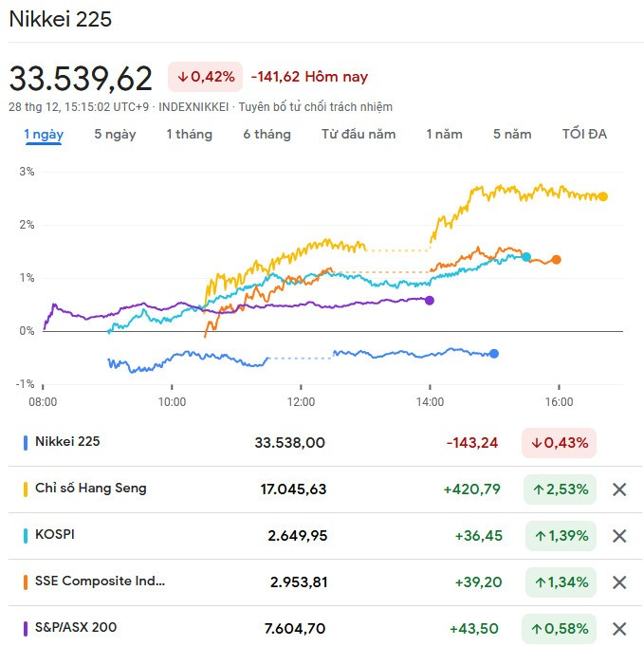Remove SSE Composite Index with X icon
This screenshot has width=644, height=646.
pyautogui.click(x=619, y=582)
